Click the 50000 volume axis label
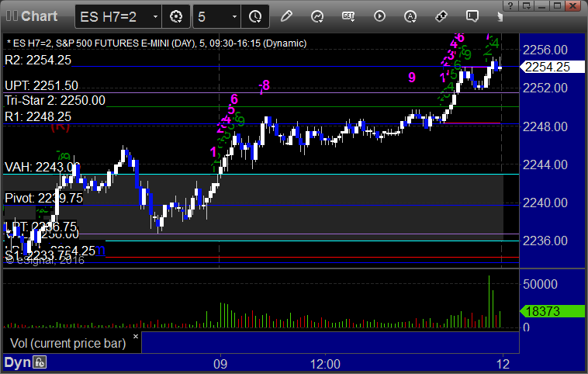Viewport: 588px width, 374px height. tap(540, 284)
